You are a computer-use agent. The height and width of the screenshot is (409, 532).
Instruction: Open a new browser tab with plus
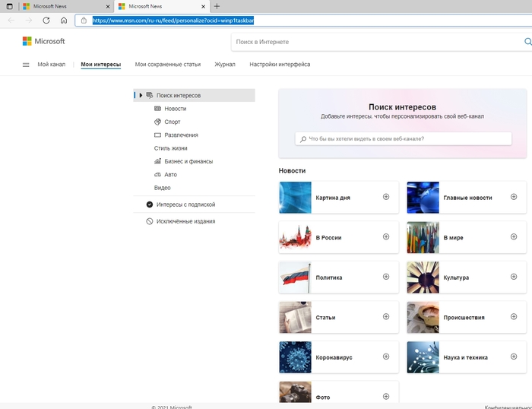[217, 6]
